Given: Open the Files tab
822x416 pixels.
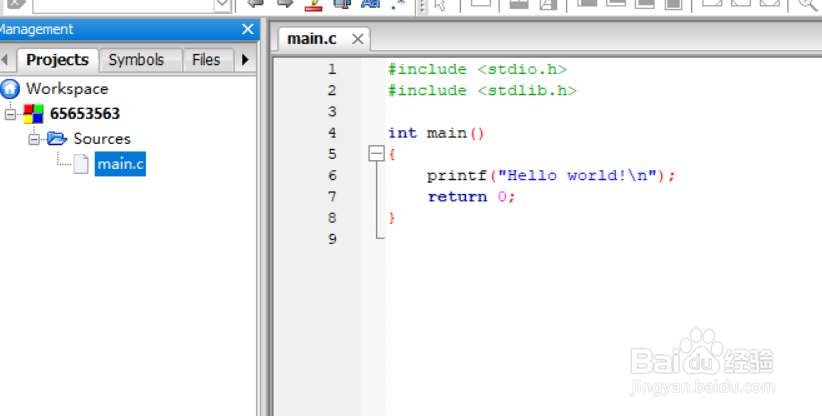Looking at the screenshot, I should point(206,60).
